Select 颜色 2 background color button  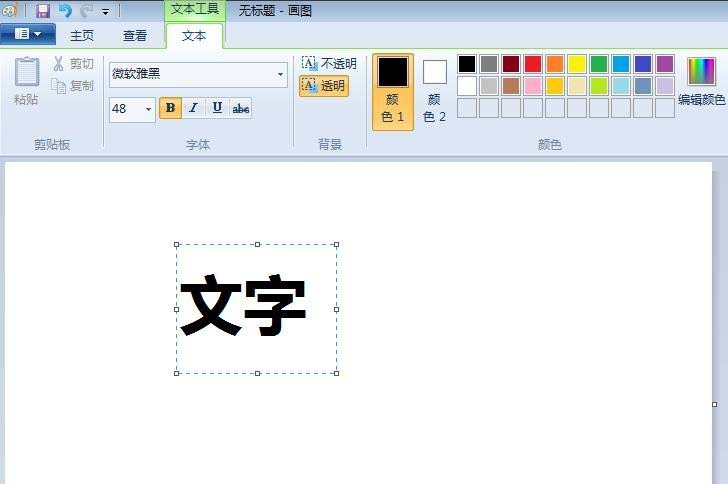(x=435, y=92)
